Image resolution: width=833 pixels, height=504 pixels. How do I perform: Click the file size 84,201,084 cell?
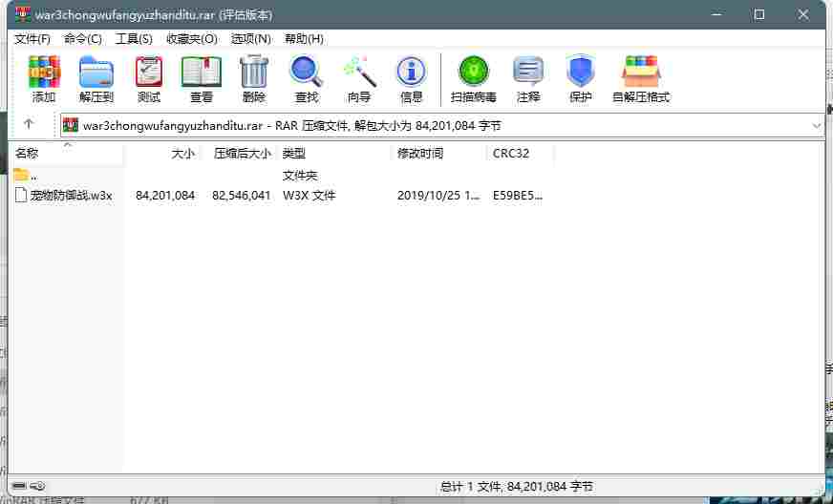[165, 196]
